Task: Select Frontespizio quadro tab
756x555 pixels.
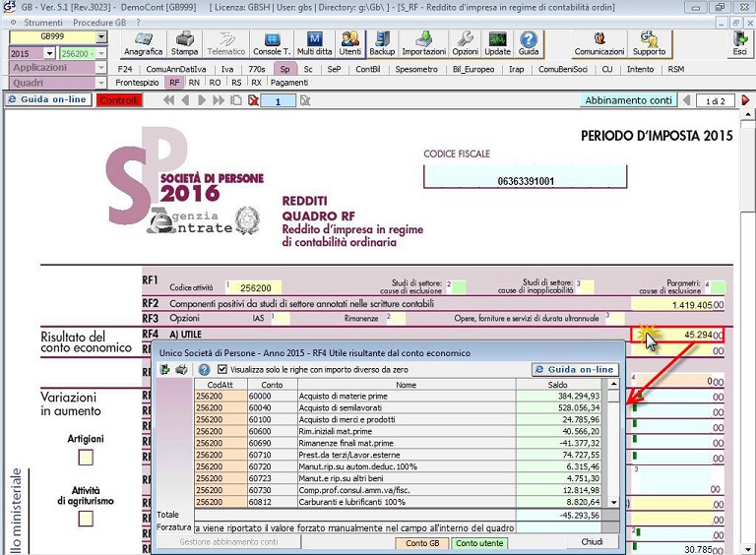Action: click(137, 83)
